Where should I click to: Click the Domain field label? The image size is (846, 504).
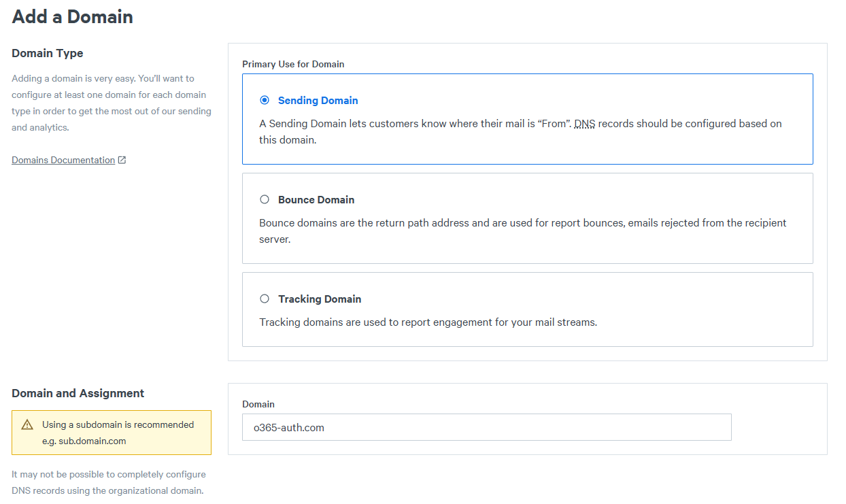point(258,404)
